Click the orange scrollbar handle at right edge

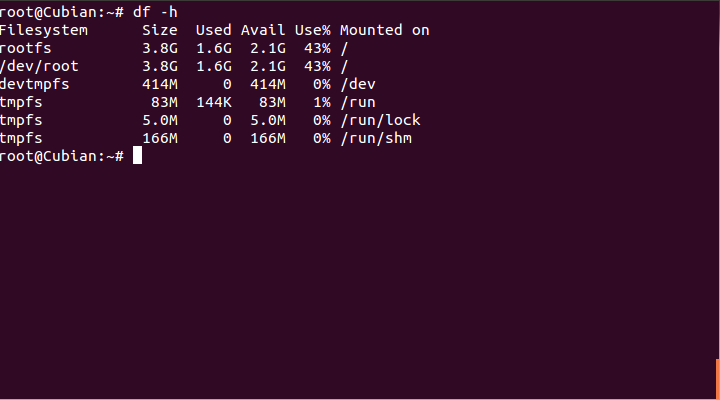(x=718, y=378)
